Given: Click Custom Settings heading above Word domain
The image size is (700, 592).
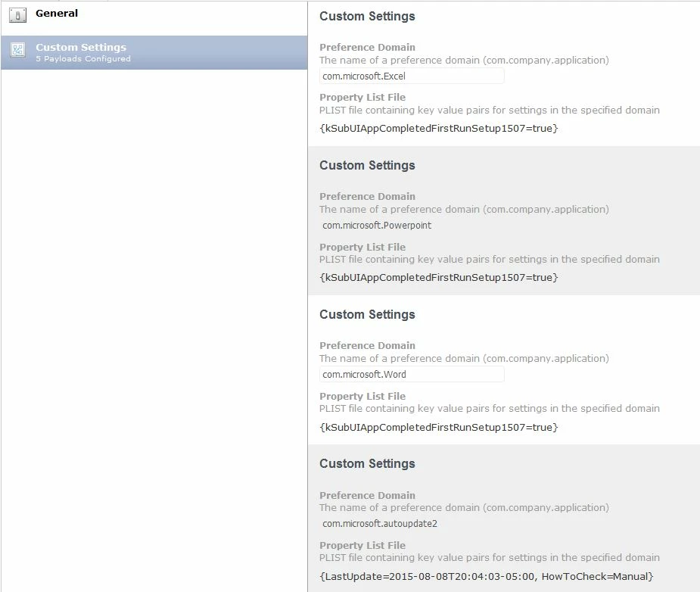Looking at the screenshot, I should coord(367,315).
